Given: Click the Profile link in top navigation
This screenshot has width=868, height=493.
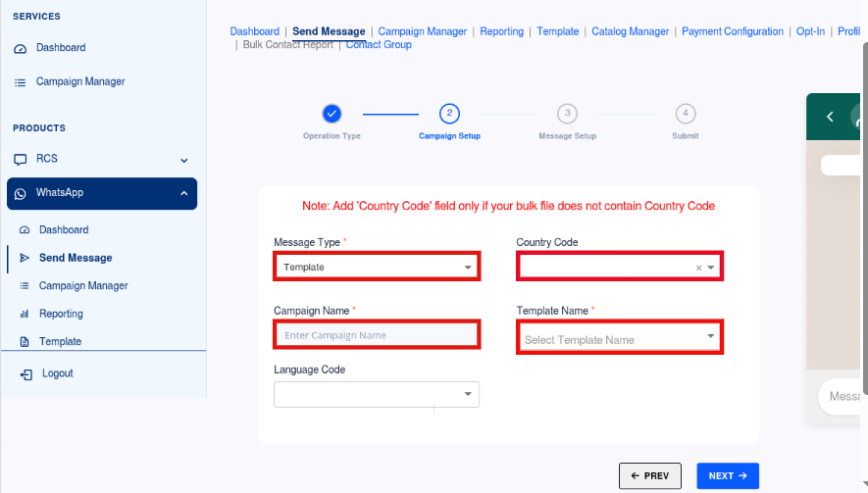Looking at the screenshot, I should (x=849, y=31).
